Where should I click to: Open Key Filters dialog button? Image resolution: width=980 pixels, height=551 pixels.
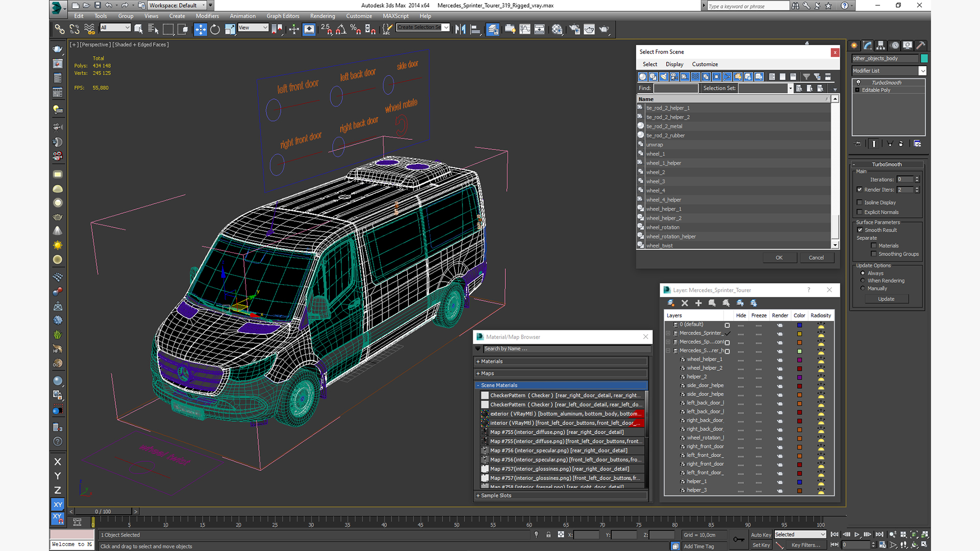[x=805, y=545]
